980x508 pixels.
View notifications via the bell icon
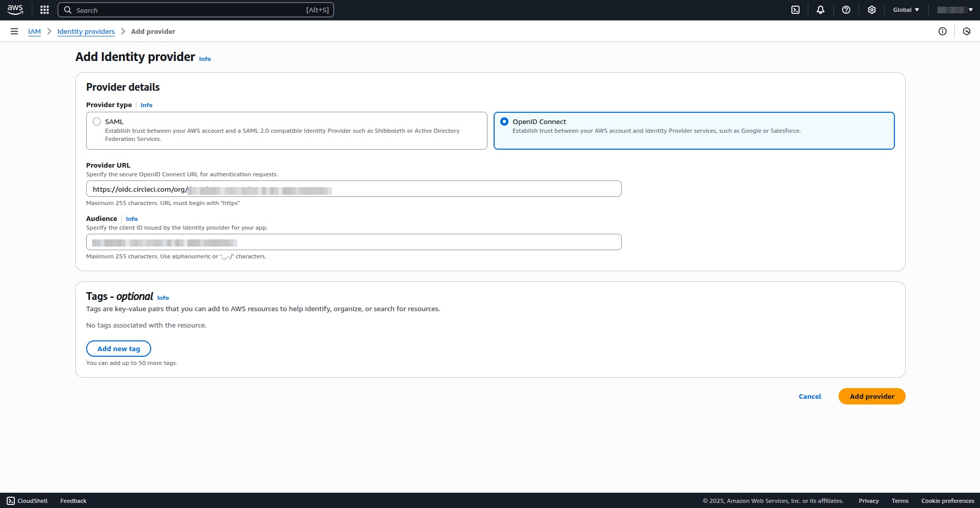coord(820,9)
